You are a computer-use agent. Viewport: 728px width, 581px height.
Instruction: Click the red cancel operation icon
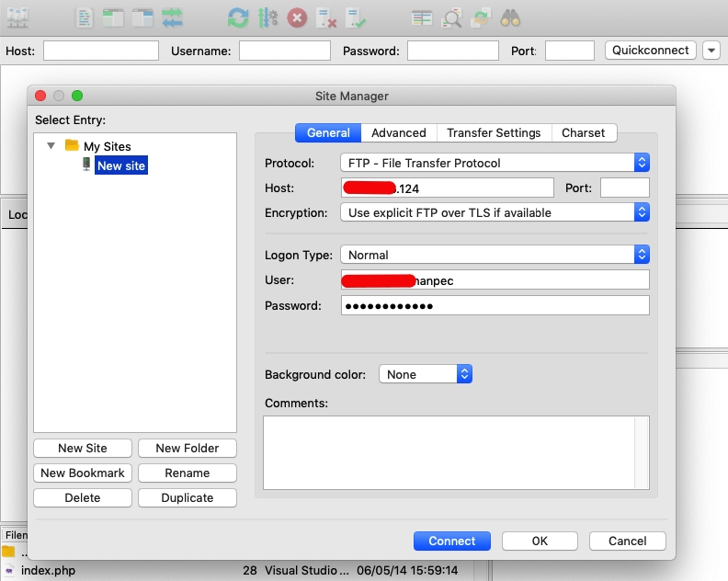pos(297,17)
